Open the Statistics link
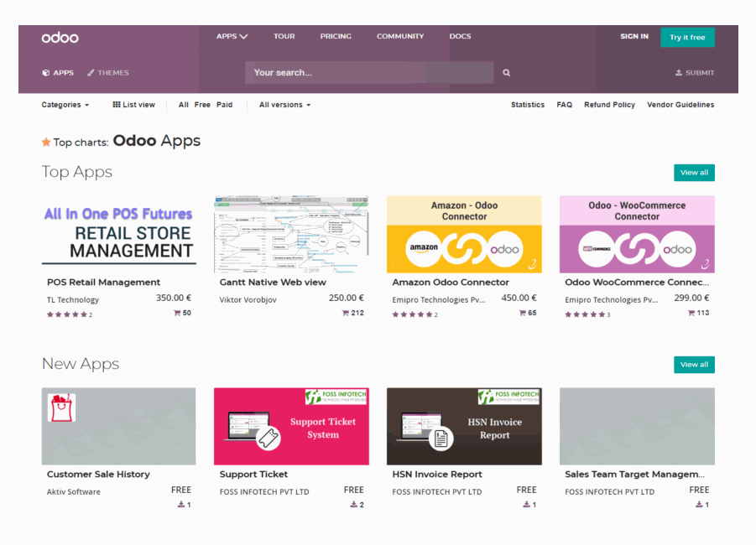Viewport: 756px width, 545px height. (528, 105)
